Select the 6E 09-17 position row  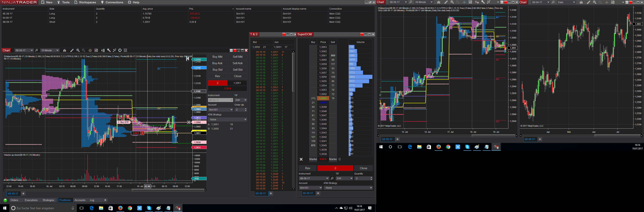click(x=188, y=14)
